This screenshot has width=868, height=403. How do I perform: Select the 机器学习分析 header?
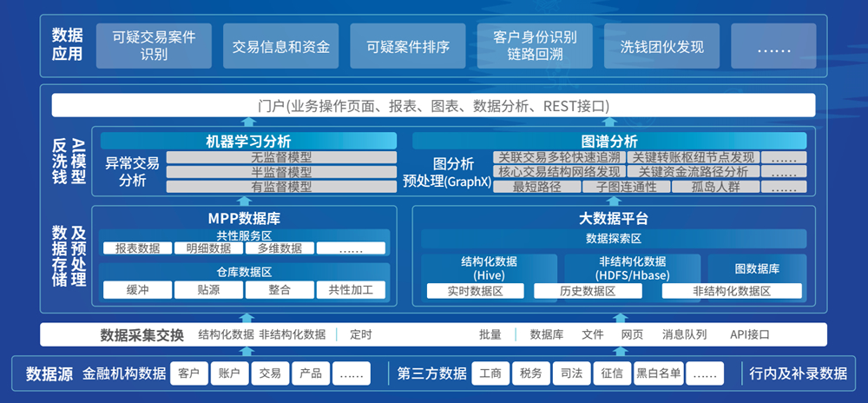[x=248, y=141]
